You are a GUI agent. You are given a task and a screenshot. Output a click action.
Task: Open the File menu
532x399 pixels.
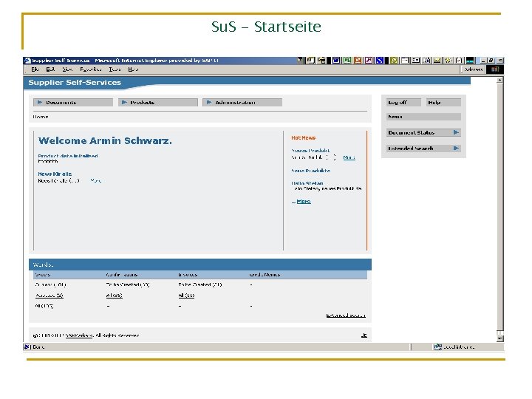(35, 69)
